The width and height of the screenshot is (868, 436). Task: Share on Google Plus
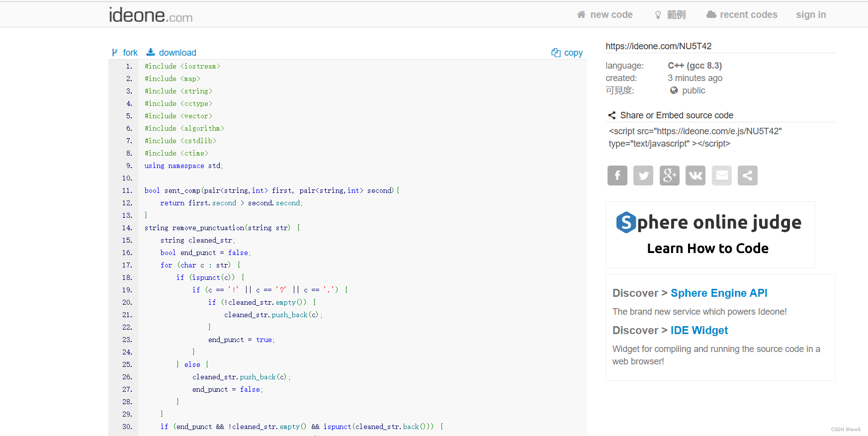click(x=670, y=175)
